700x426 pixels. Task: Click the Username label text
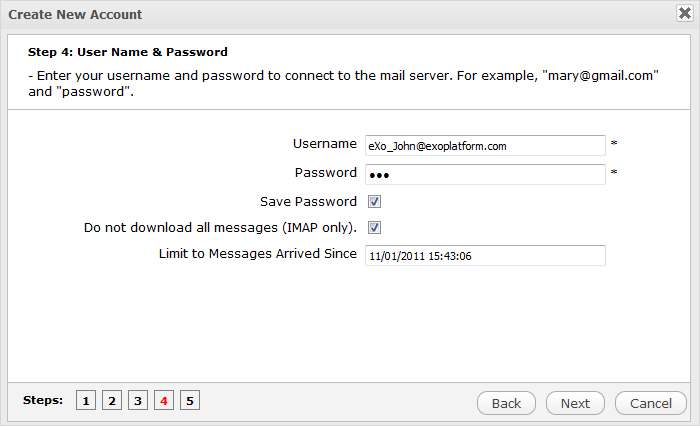pos(324,144)
